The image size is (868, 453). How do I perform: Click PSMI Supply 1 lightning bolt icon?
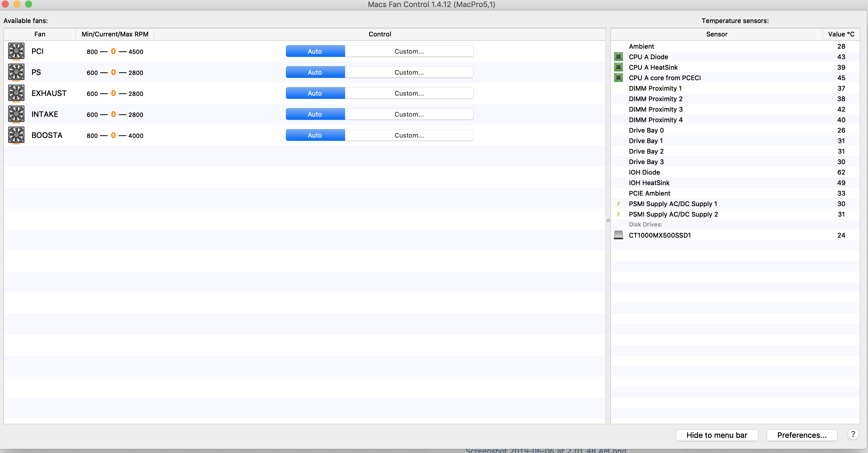(x=618, y=203)
